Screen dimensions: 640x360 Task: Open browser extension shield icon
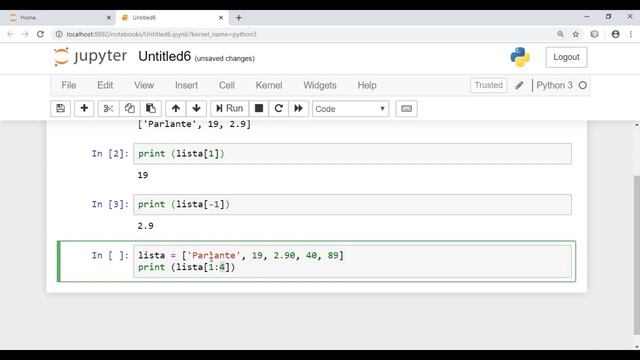(x=594, y=34)
